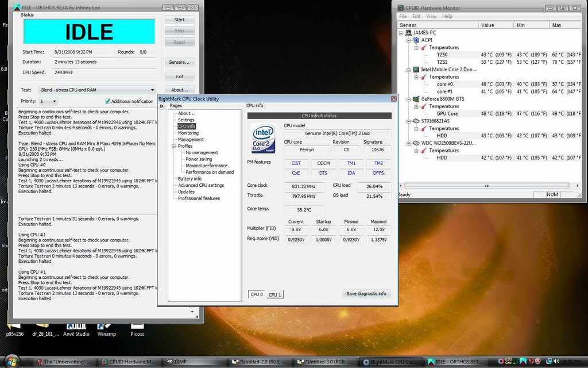
Task: Click the double-arrow Pages collapse icon
Action: (x=162, y=106)
